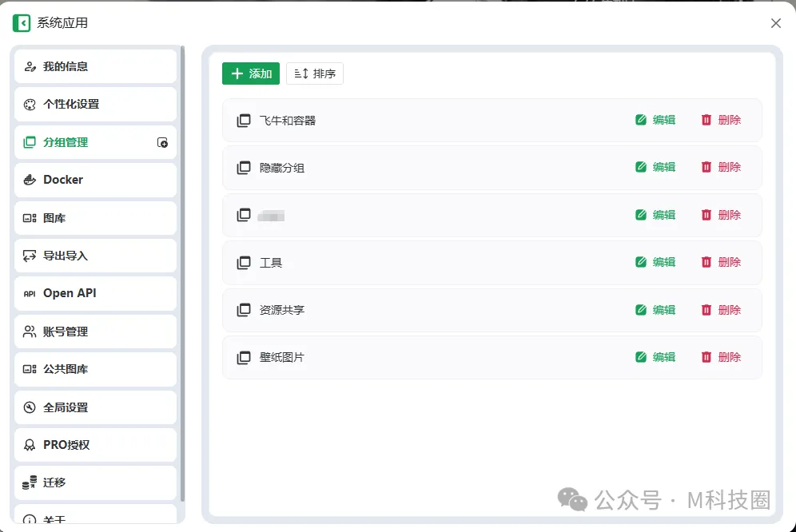Edit the 隐藏分组 group
796x532 pixels.
(655, 167)
